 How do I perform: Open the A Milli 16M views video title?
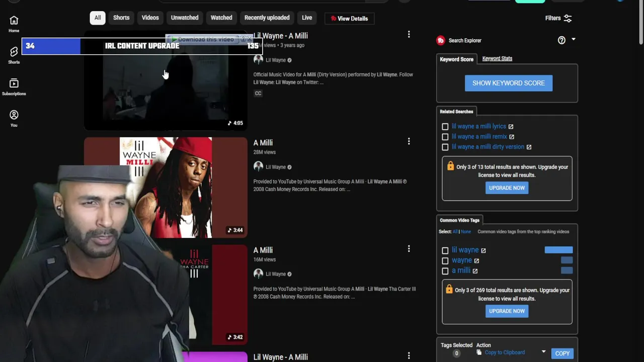coord(263,250)
